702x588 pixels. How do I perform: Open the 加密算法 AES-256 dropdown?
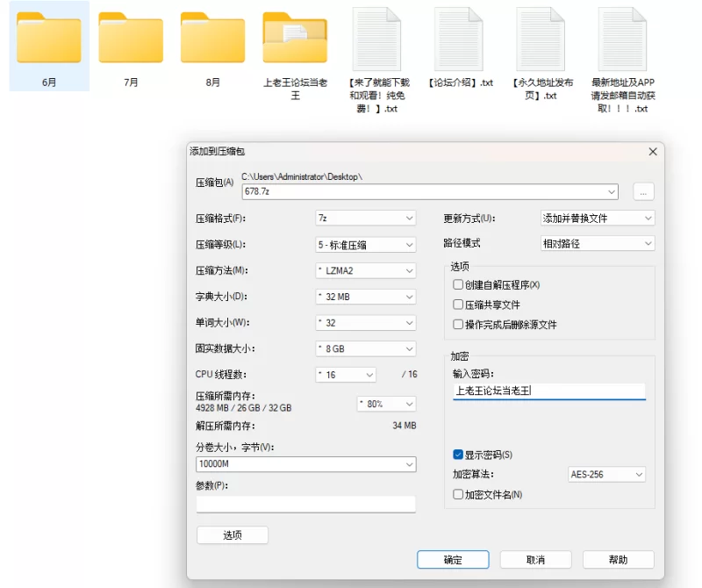(606, 474)
